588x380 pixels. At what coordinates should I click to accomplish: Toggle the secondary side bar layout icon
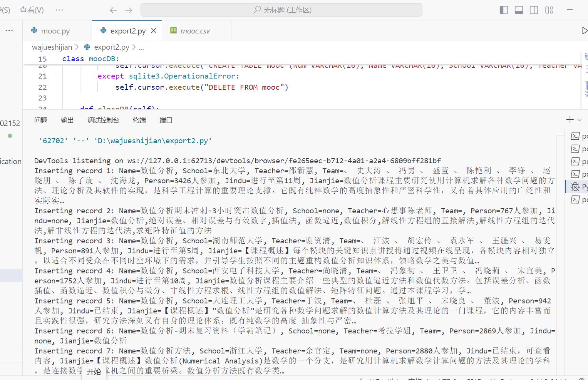coord(534,10)
